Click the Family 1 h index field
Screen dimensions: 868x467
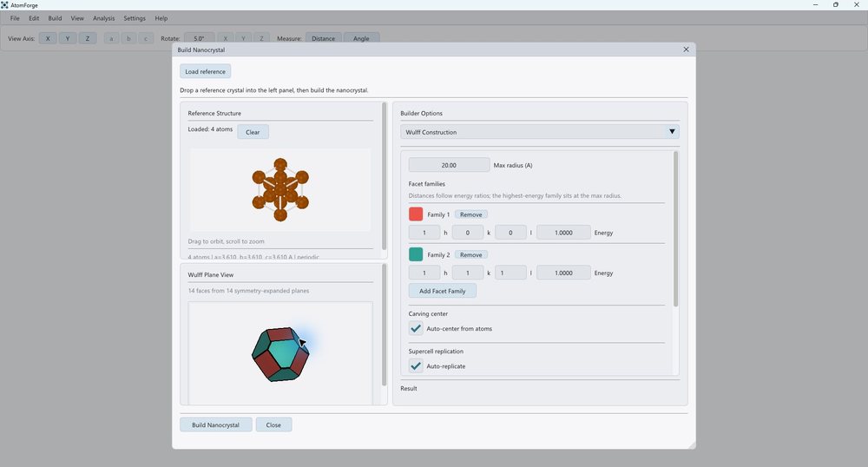[424, 233]
